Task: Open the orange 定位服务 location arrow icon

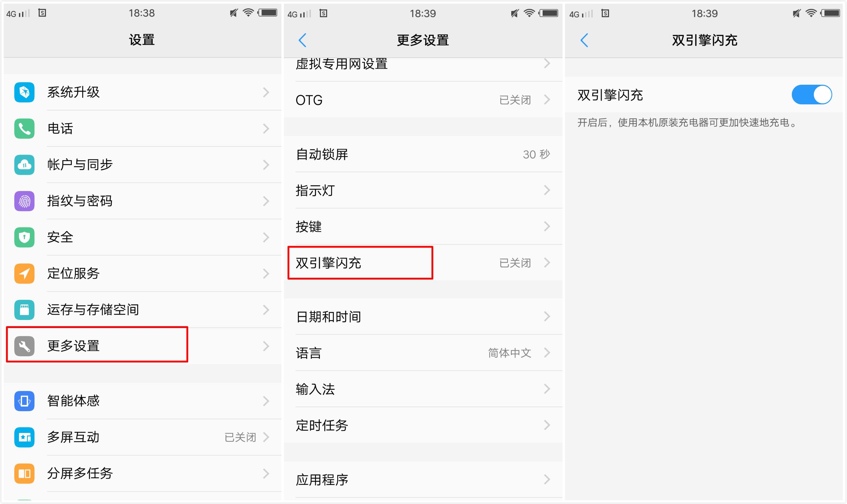Action: coord(24,273)
